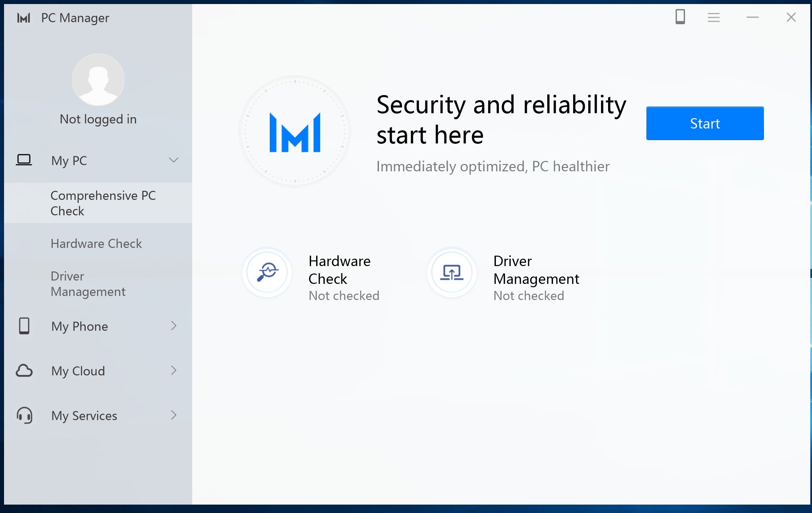Click the My PC sidebar icon
The height and width of the screenshot is (513, 812).
23,160
